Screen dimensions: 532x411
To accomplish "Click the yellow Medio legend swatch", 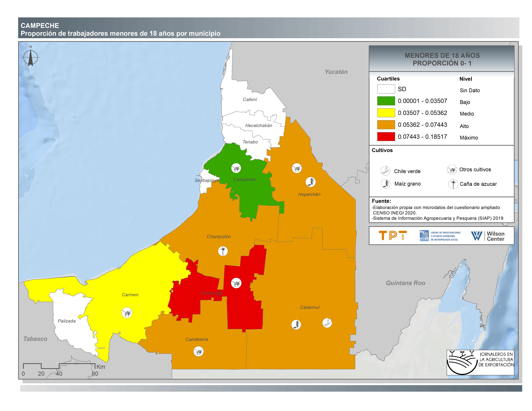I will tap(386, 113).
